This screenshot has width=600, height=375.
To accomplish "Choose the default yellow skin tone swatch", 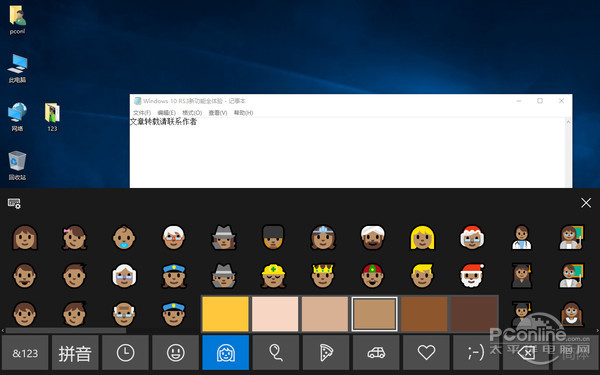I will 225,314.
